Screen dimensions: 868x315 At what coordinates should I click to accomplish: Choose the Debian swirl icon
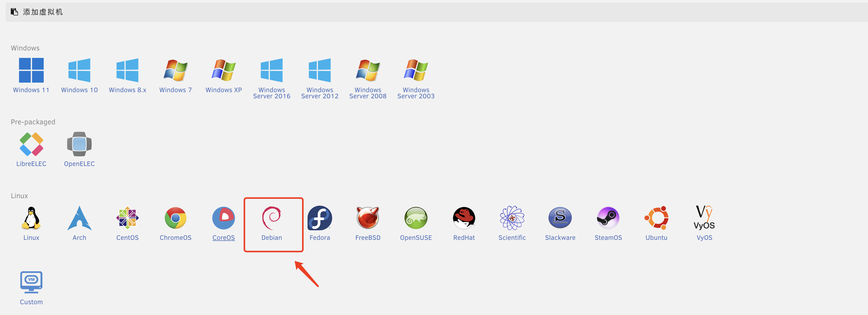pos(272,218)
